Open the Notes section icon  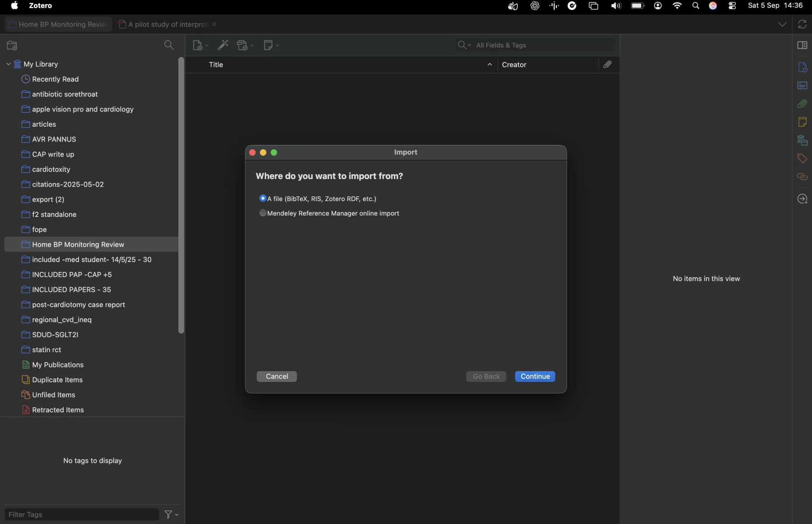click(802, 122)
